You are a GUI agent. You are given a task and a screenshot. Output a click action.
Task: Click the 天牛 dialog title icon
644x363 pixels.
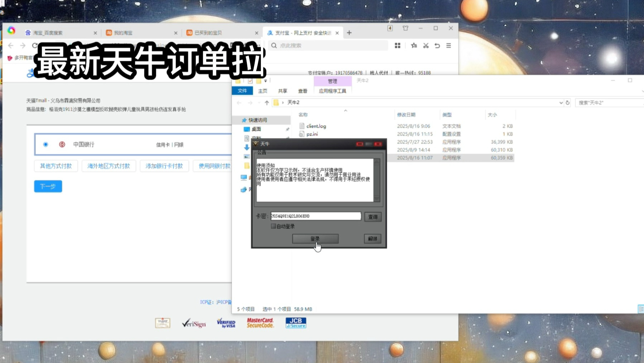[x=256, y=144]
